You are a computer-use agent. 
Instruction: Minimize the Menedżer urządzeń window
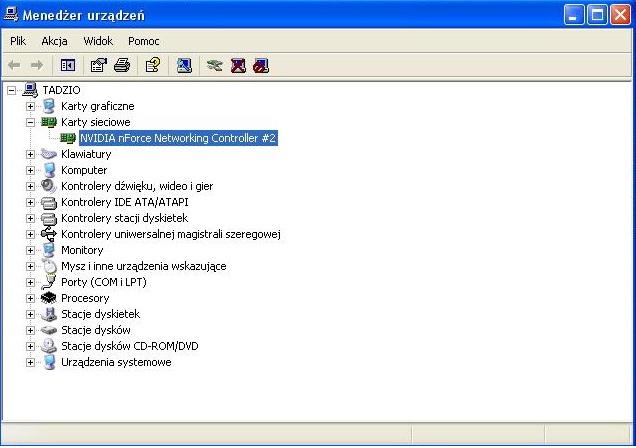[x=574, y=15]
